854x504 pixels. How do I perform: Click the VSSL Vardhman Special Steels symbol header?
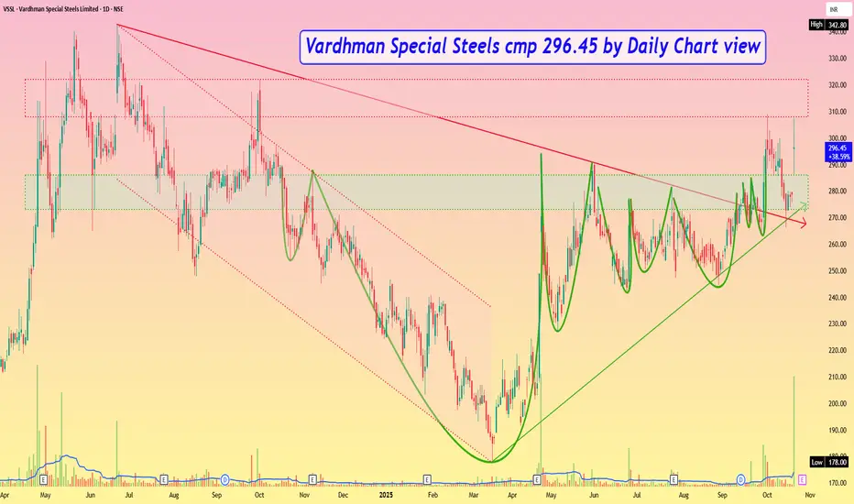point(63,9)
